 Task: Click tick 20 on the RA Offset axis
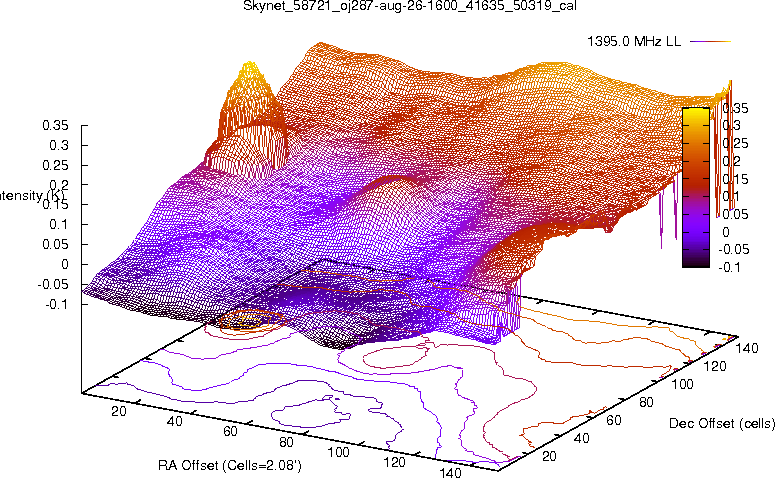coord(119,411)
